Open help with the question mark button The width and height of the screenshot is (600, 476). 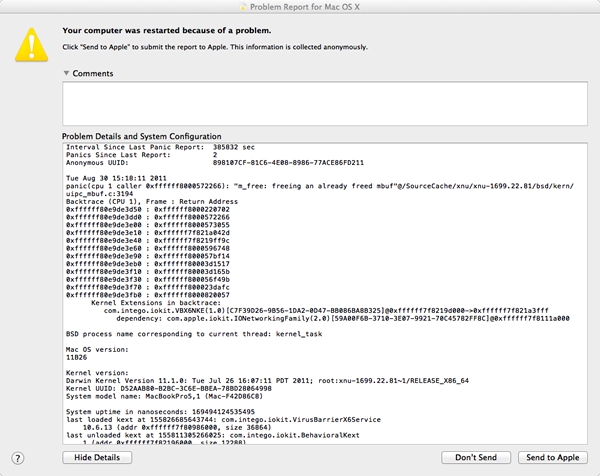tap(18, 458)
